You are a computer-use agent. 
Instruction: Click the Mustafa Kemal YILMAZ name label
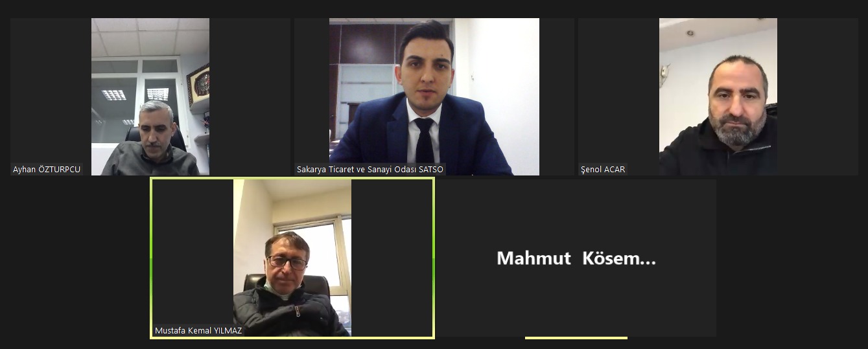[x=198, y=331]
